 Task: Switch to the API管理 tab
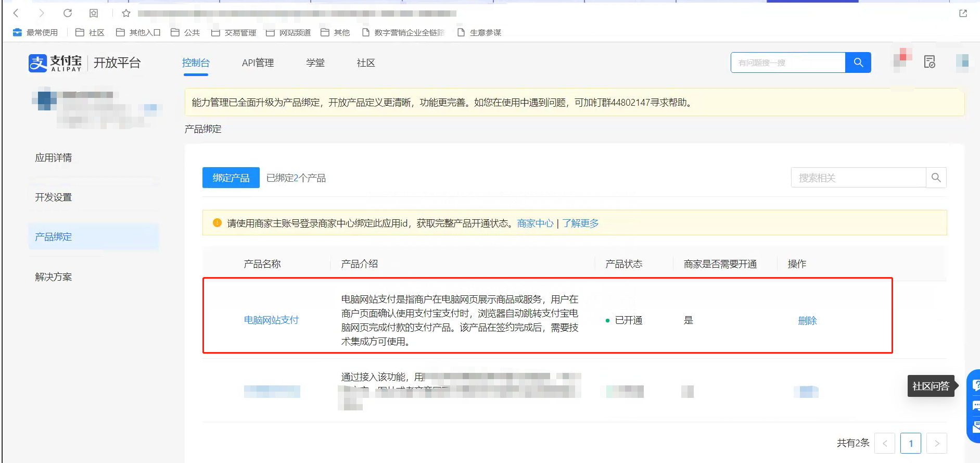point(258,63)
